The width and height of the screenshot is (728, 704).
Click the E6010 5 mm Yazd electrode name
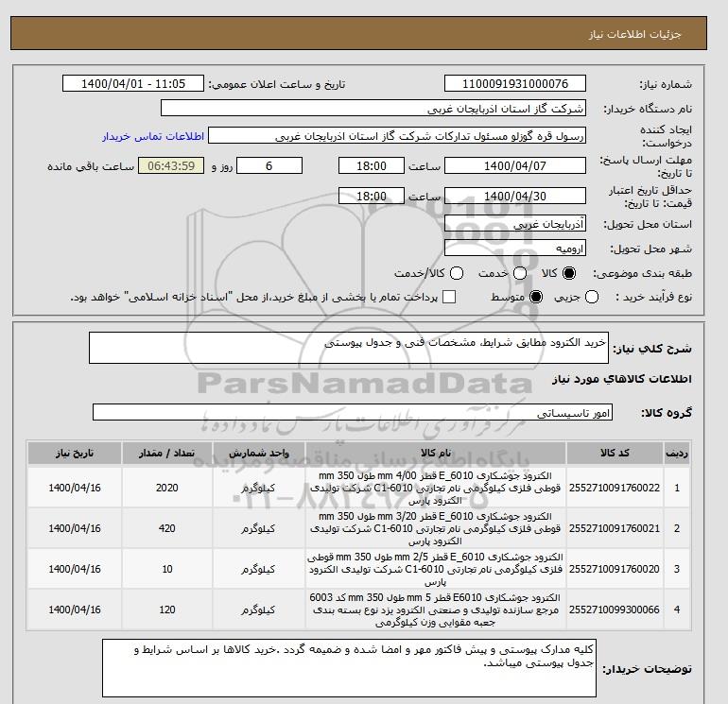pyautogui.click(x=436, y=610)
